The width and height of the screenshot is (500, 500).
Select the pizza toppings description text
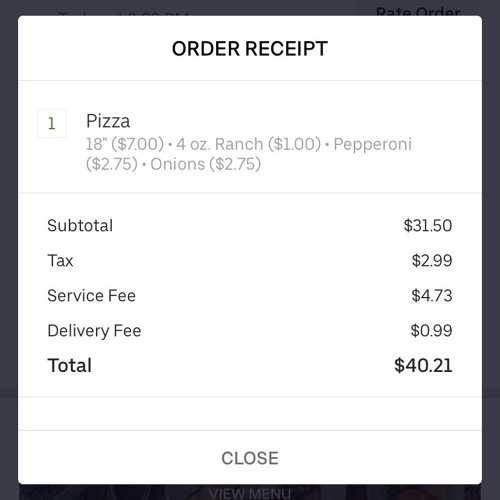click(x=249, y=154)
